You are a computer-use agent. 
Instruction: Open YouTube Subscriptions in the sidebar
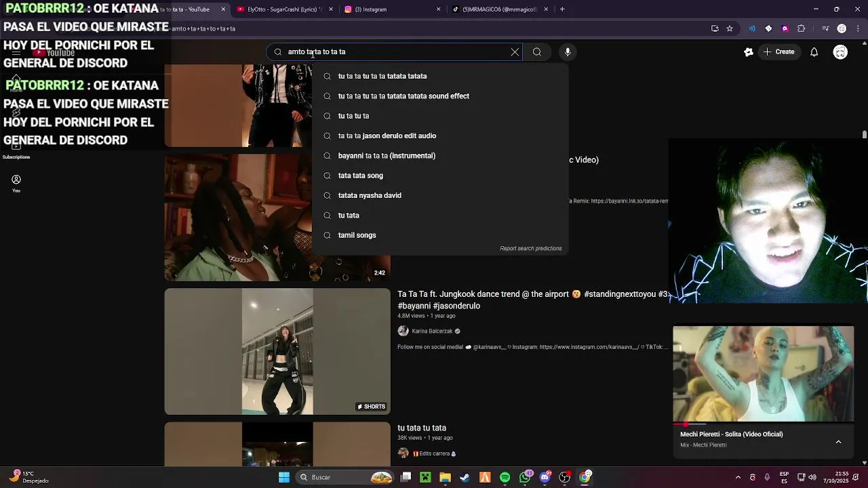16,150
